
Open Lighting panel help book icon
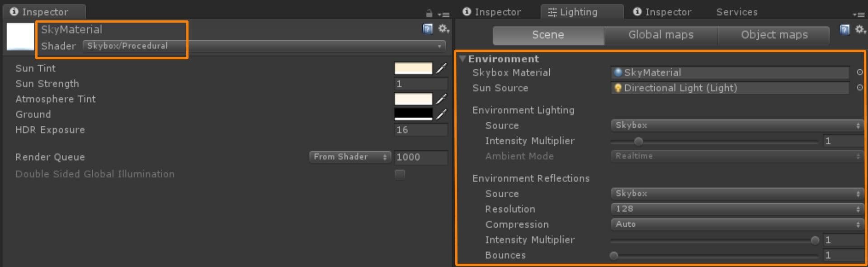[844, 30]
